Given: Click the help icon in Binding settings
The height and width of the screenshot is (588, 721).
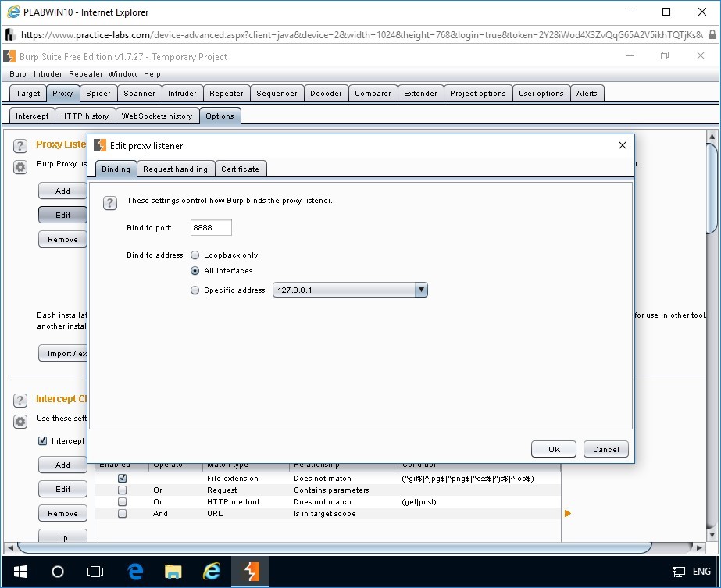Looking at the screenshot, I should coord(111,202).
